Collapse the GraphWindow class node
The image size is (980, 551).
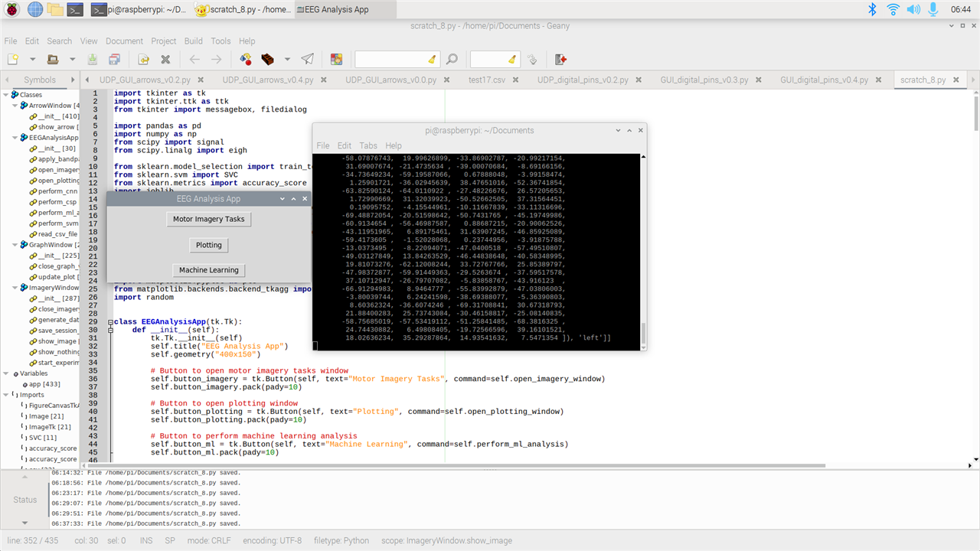[x=15, y=245]
